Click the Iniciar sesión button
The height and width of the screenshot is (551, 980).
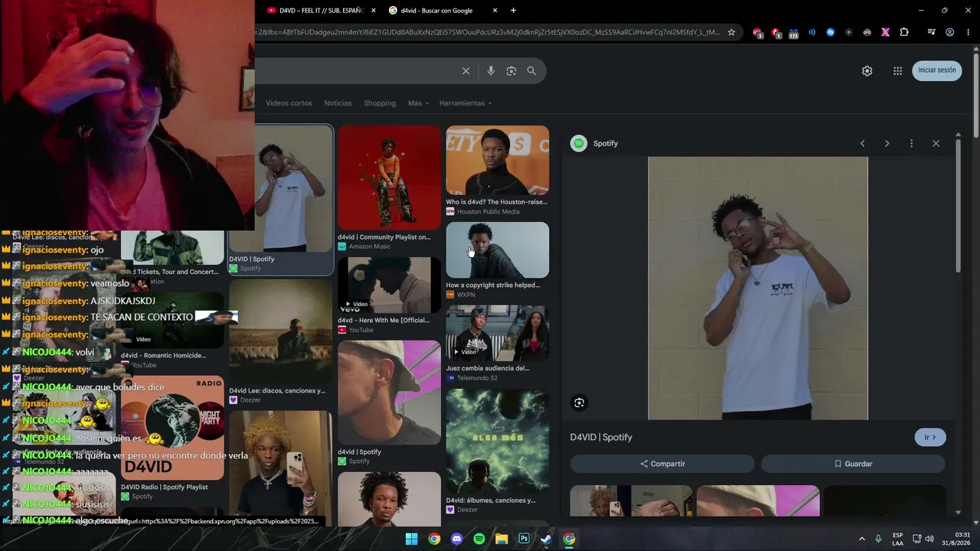point(937,70)
